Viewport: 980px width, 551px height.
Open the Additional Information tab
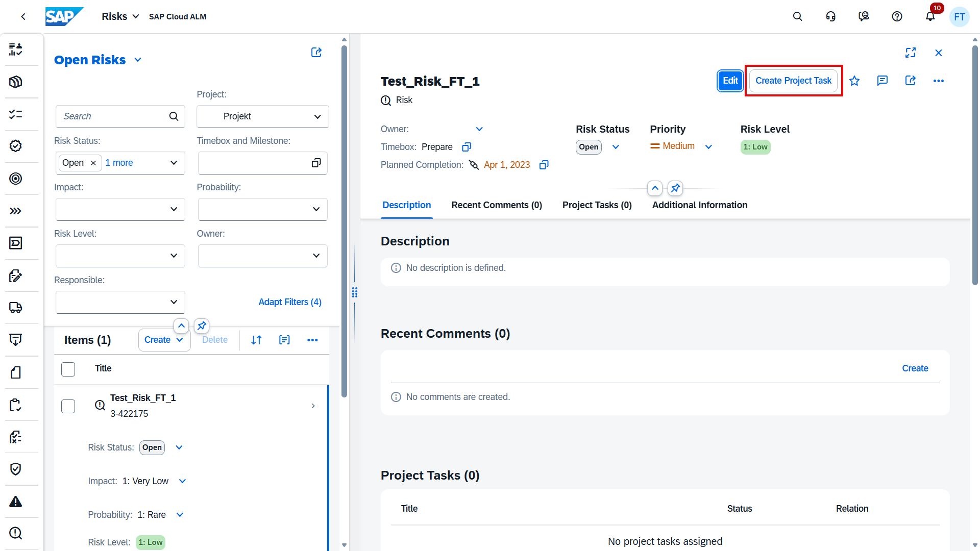click(x=699, y=205)
